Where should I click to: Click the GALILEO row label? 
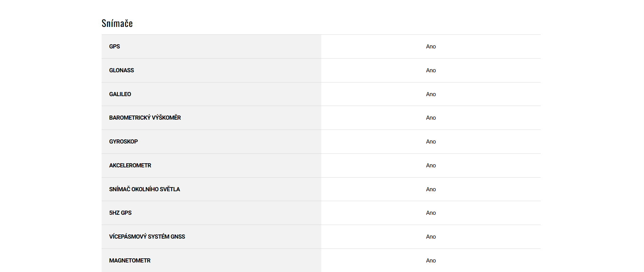click(120, 94)
